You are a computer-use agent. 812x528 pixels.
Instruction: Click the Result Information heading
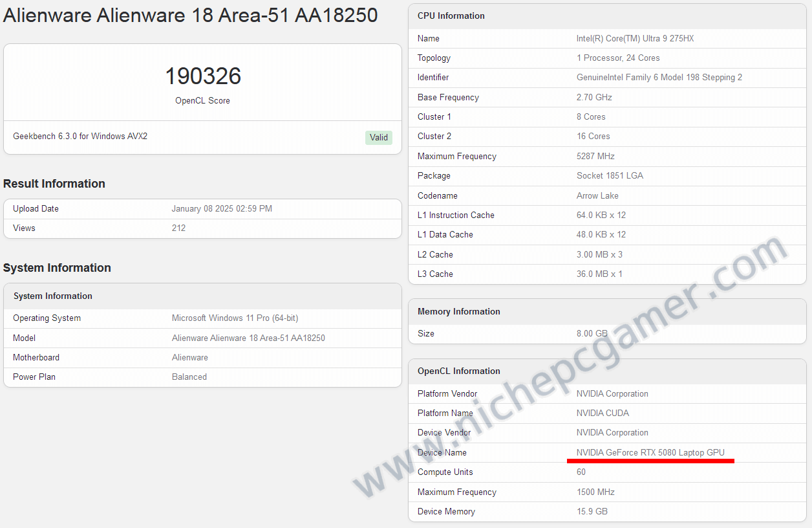click(x=54, y=184)
